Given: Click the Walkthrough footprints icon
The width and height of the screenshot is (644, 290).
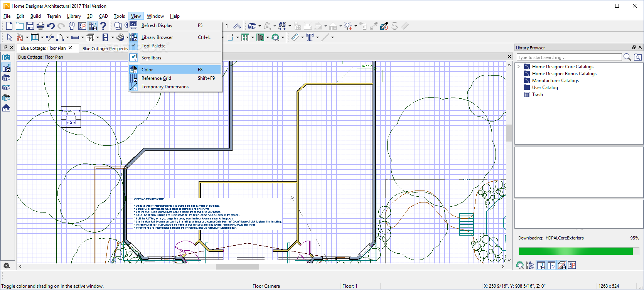Looking at the screenshot, I should click(282, 26).
